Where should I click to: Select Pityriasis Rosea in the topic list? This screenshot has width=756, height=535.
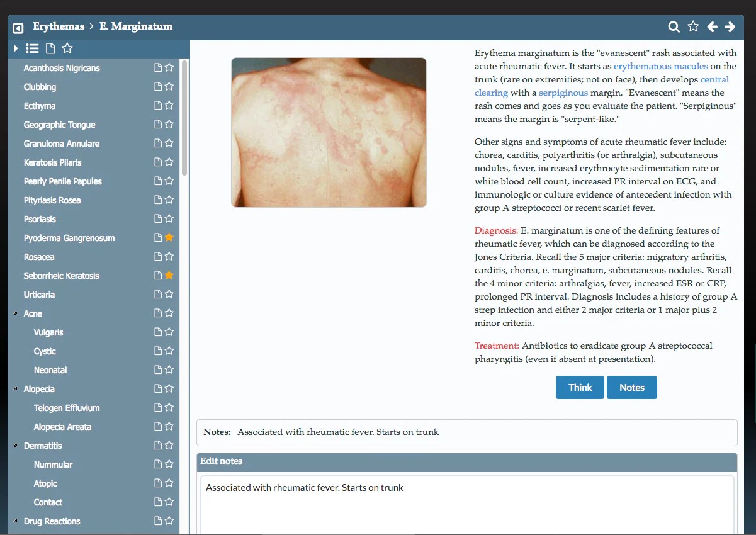pyautogui.click(x=52, y=200)
